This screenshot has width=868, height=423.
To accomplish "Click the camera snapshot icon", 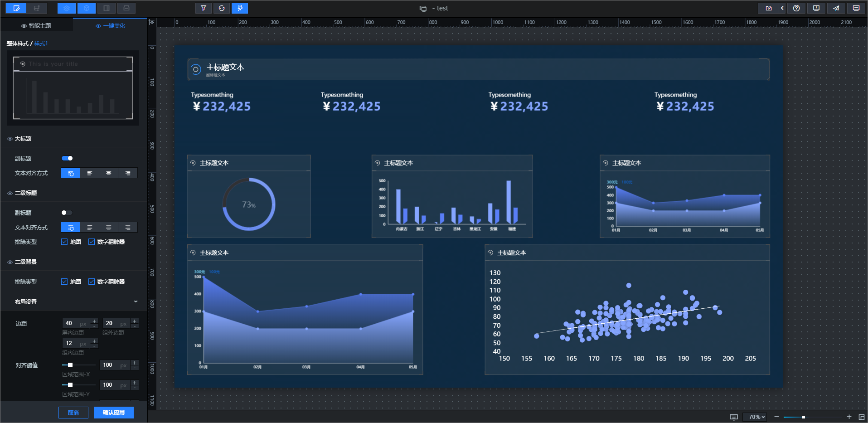I will [x=769, y=8].
